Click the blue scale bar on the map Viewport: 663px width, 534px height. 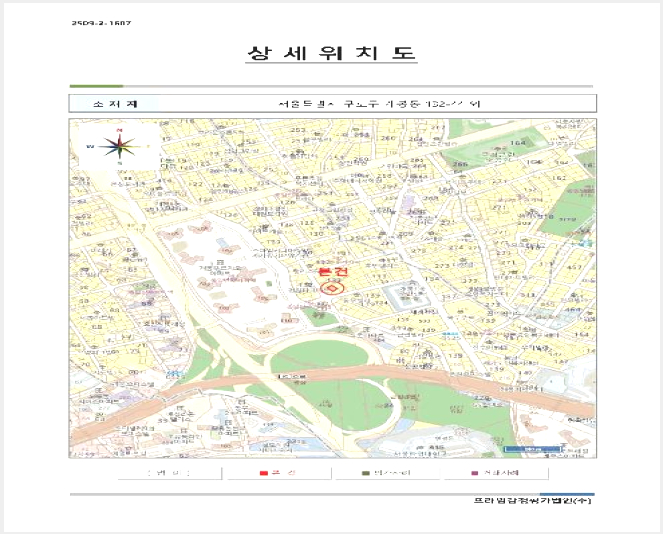point(533,449)
